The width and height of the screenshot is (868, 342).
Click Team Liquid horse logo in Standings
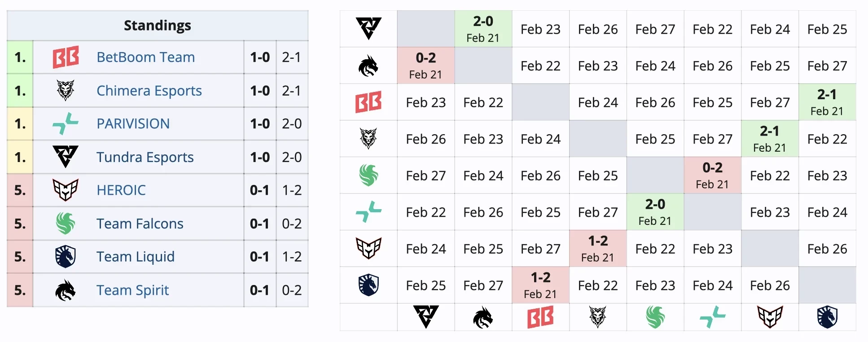66,256
